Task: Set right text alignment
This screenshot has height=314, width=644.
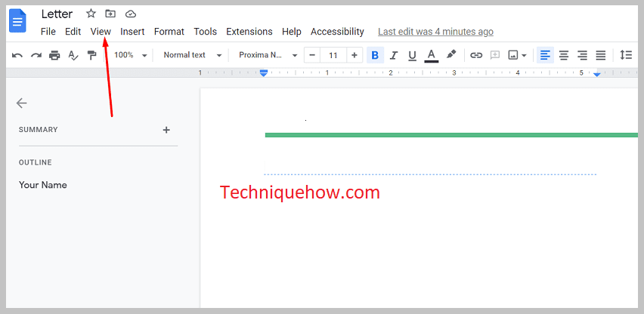Action: 582,55
